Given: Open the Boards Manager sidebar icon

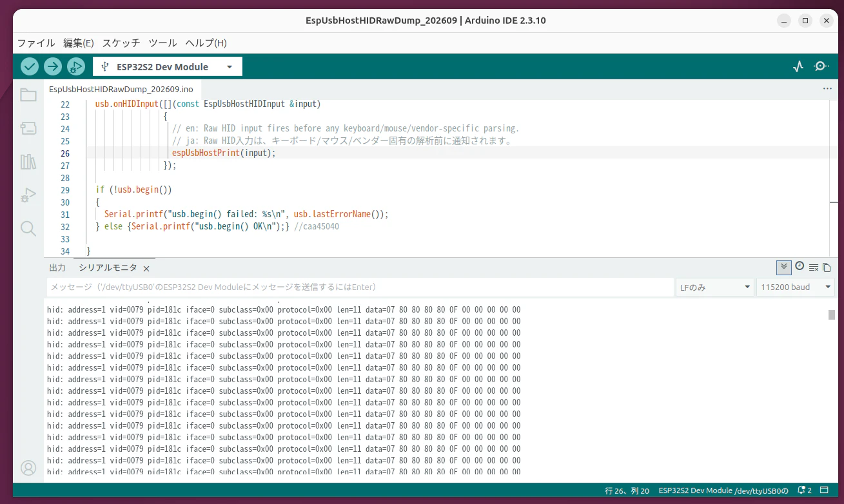Looking at the screenshot, I should [x=28, y=128].
